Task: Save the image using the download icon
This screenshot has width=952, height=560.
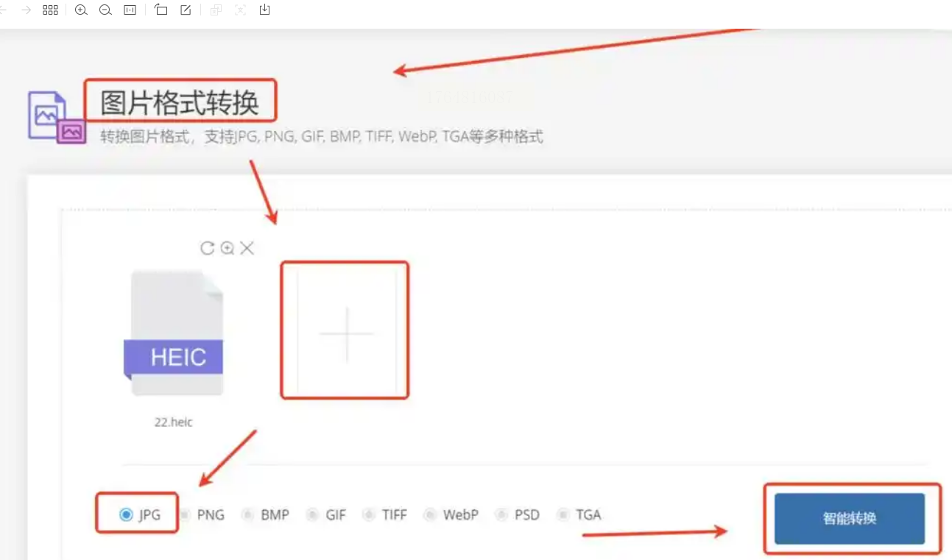Action: 265,10
